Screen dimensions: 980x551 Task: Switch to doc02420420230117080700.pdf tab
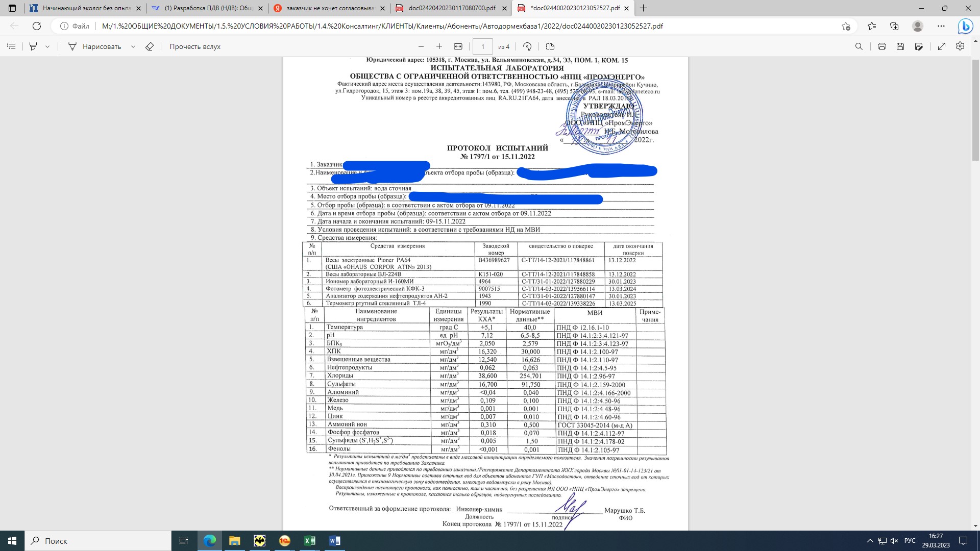pyautogui.click(x=451, y=8)
